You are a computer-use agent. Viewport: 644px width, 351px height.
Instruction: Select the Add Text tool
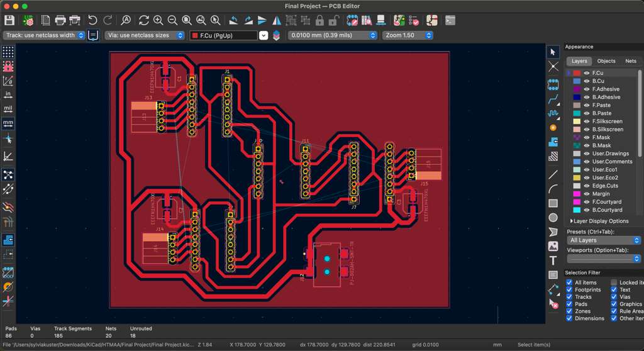tap(553, 260)
